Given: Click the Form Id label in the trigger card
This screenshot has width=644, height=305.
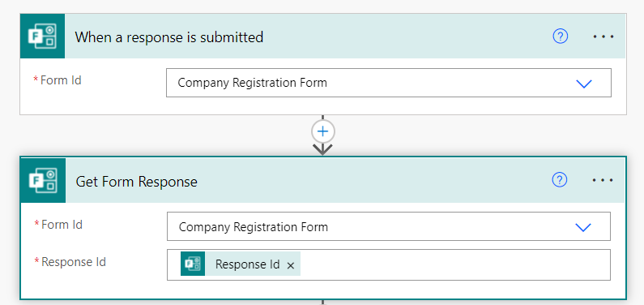Looking at the screenshot, I should 61,80.
